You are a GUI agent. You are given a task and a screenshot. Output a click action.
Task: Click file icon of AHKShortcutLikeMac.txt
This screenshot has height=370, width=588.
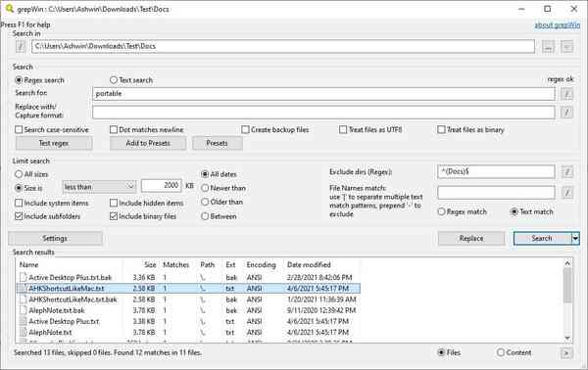(23, 289)
